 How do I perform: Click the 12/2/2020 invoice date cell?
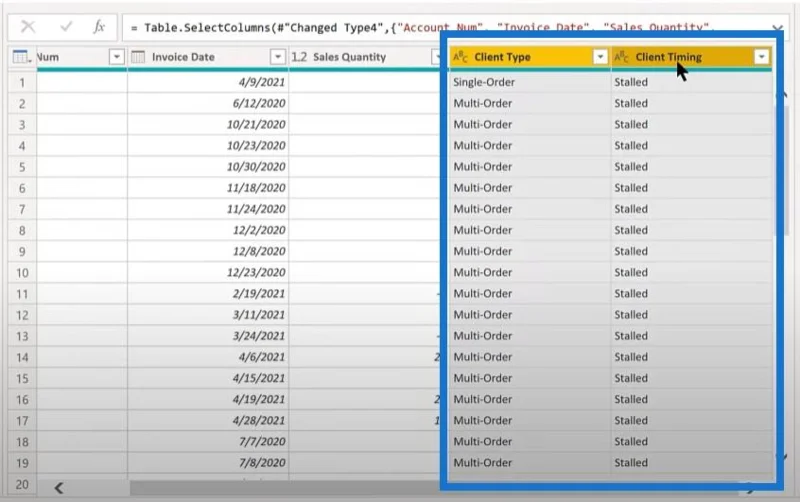tap(208, 230)
